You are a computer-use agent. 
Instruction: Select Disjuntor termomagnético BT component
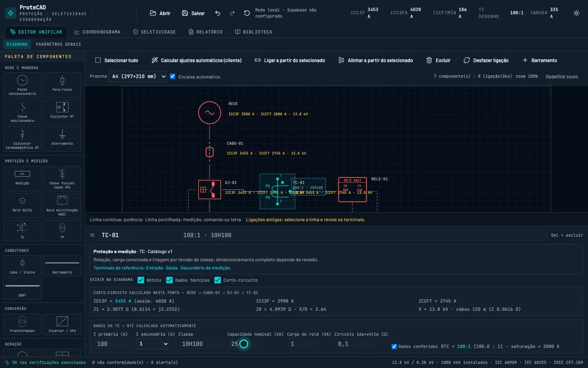click(22, 139)
